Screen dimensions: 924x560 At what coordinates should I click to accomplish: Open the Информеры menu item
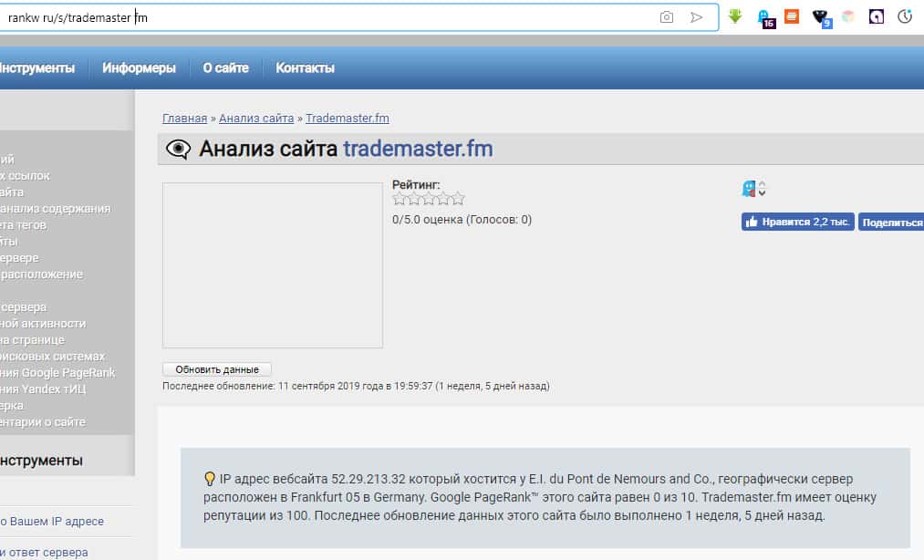(x=139, y=67)
